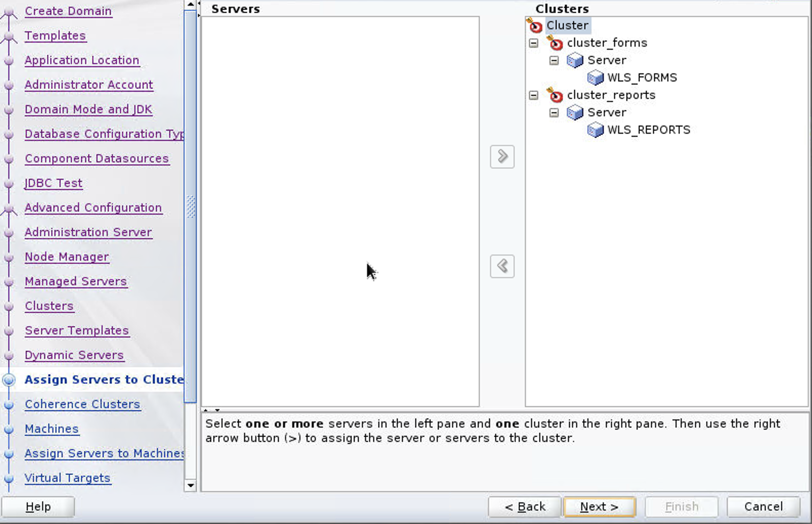Collapse the cluster_forms tree node
812x524 pixels.
pyautogui.click(x=534, y=43)
